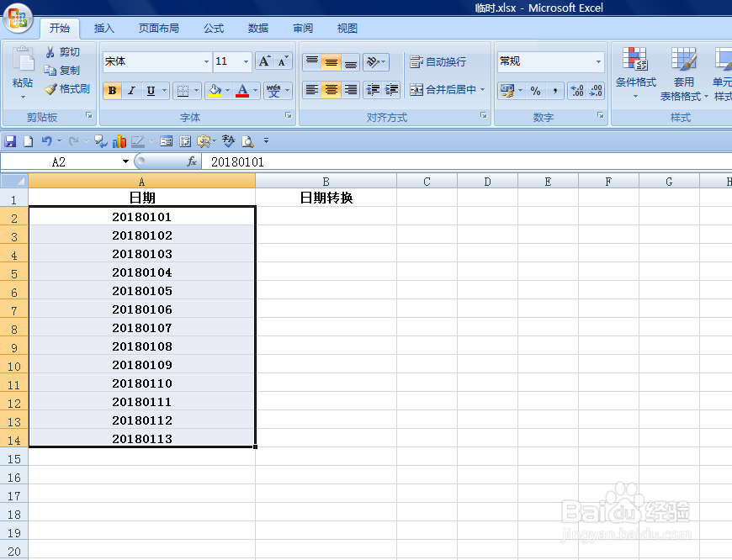
Task: Open merge options dropdown arrow
Action: point(483,90)
